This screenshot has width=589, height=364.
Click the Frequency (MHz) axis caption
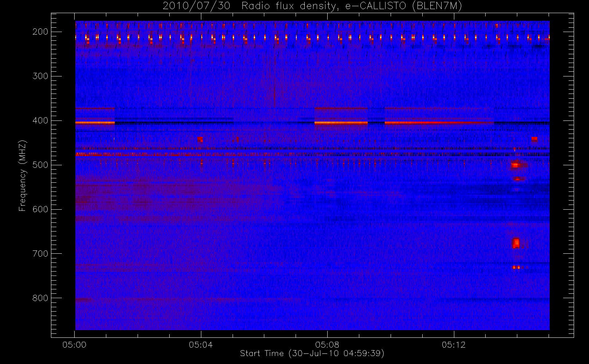click(x=23, y=175)
